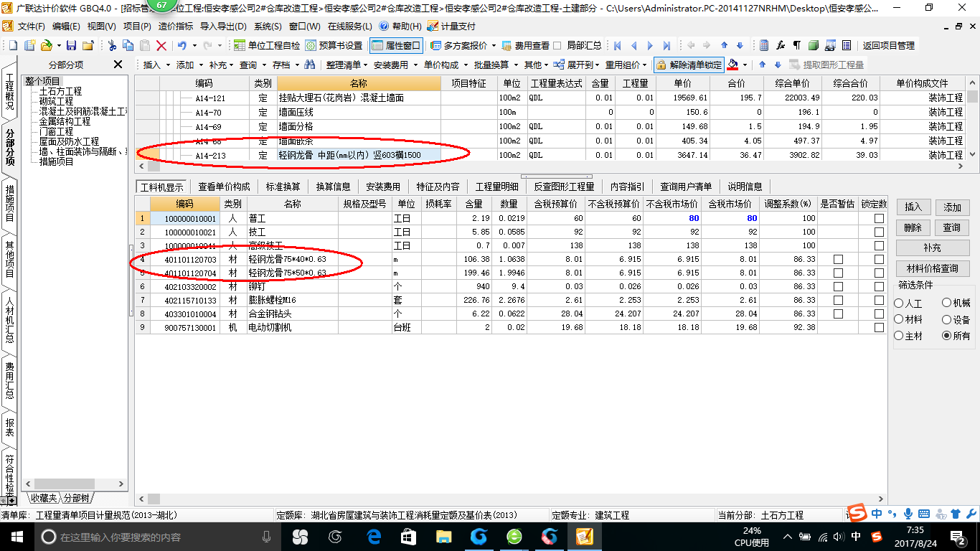Screen dimensions: 980x551
Task: Open 预算书设置 settings
Action: (334, 45)
